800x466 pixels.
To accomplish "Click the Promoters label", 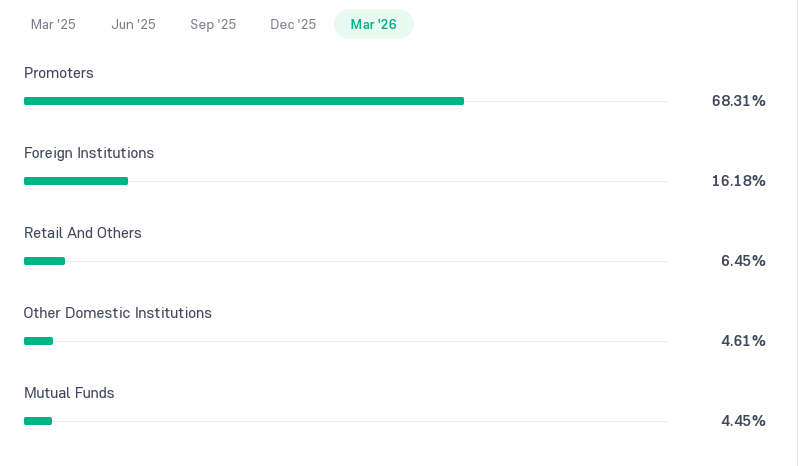I will tap(59, 73).
